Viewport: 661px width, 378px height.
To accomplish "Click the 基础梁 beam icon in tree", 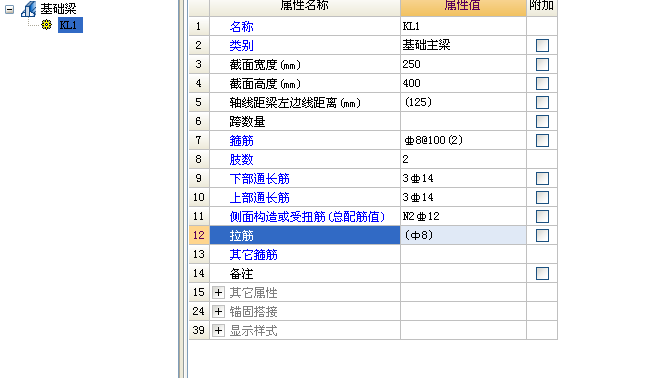I will (x=29, y=9).
